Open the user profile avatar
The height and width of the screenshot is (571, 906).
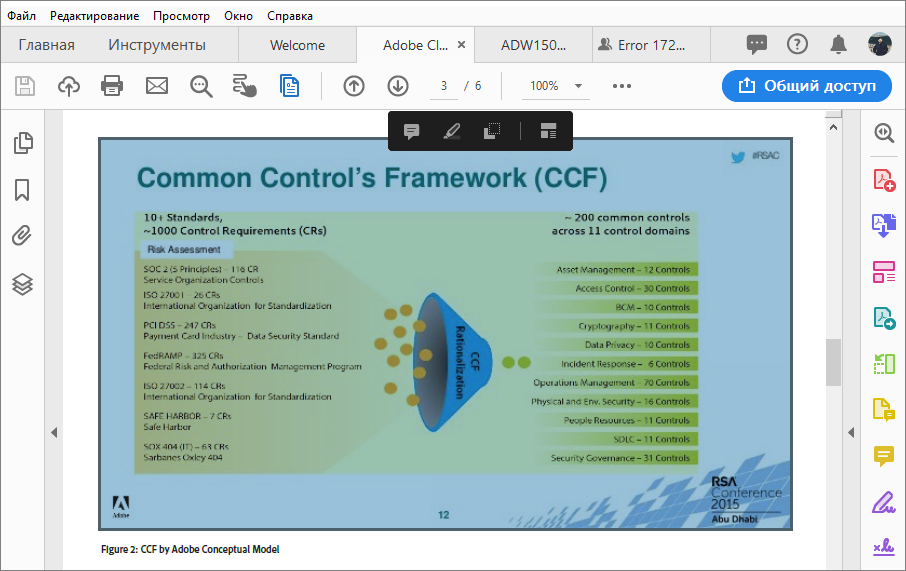click(879, 44)
